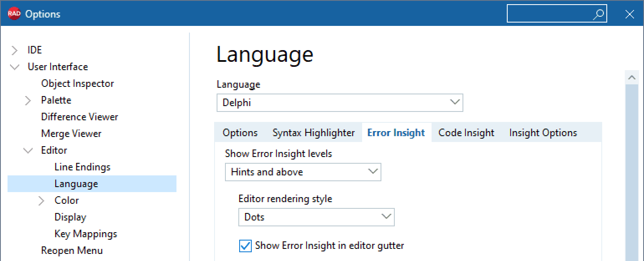The height and width of the screenshot is (261, 644).
Task: Open Line Endings settings
Action: coord(82,167)
